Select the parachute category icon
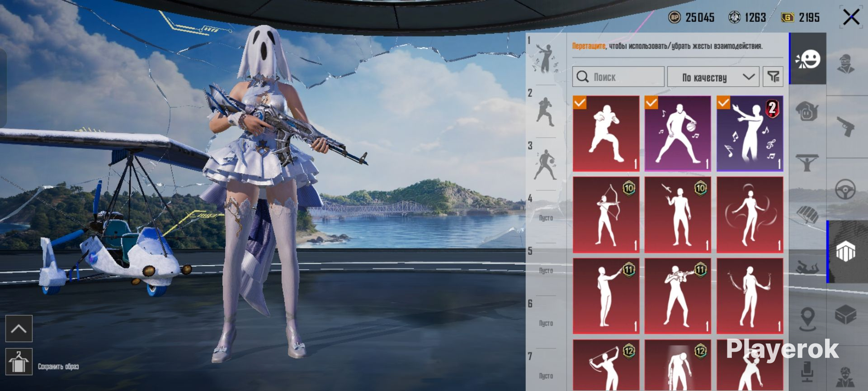 (x=807, y=214)
